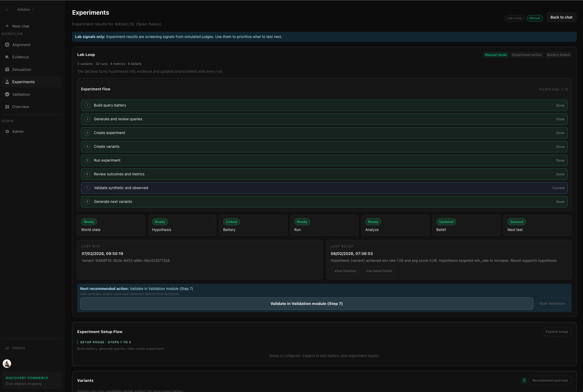The image size is (583, 392).
Task: Click the Alignment target icon in sidebar
Action: pos(7,45)
